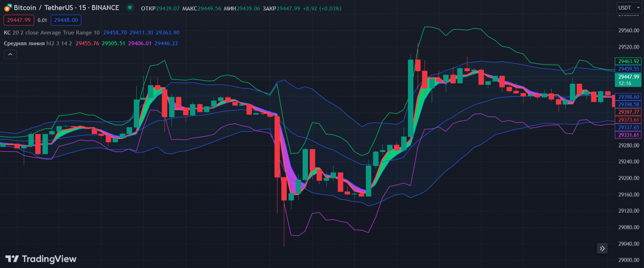Click the 0.01 spread value
Image resolution: width=644 pixels, height=268 pixels.
click(42, 20)
